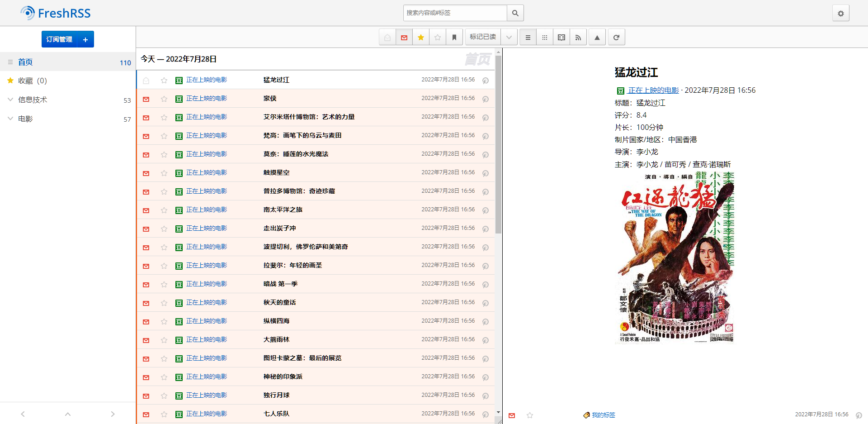Toggle the article sidebar icon in toolbar
This screenshot has height=424, width=868.
point(387,38)
